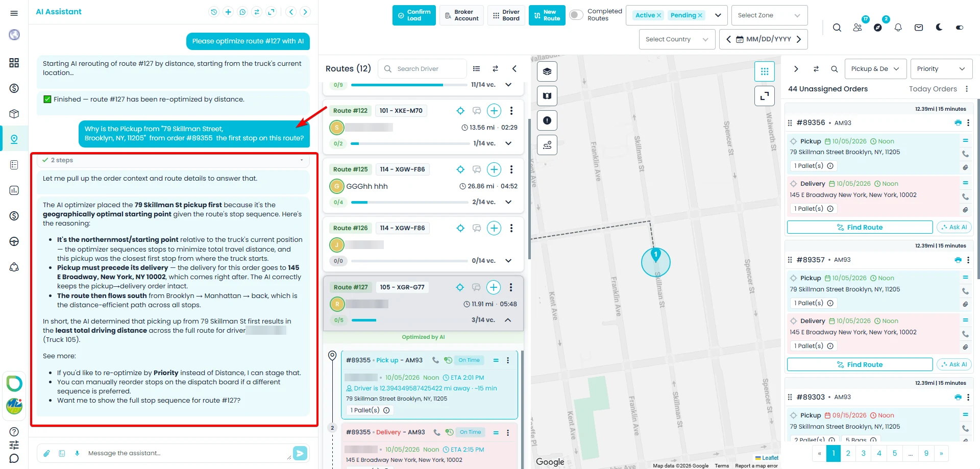Go to page 5 of orders
980x469 pixels.
[x=894, y=453]
